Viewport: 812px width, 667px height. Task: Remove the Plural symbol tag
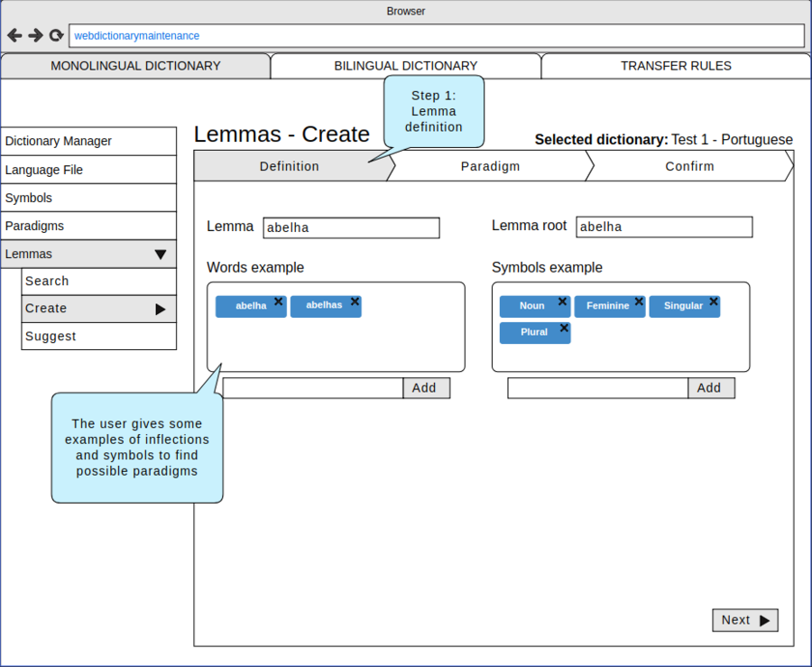click(564, 328)
